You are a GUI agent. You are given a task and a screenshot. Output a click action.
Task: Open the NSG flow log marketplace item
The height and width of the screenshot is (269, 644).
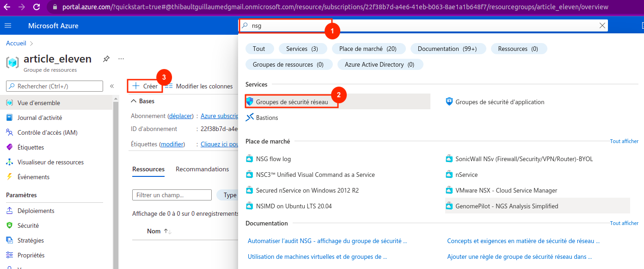click(273, 159)
